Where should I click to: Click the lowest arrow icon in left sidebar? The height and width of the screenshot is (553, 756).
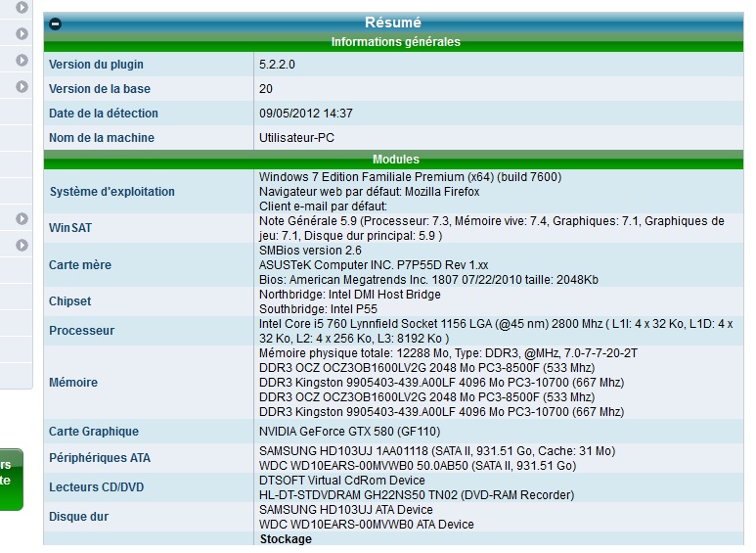[22, 246]
